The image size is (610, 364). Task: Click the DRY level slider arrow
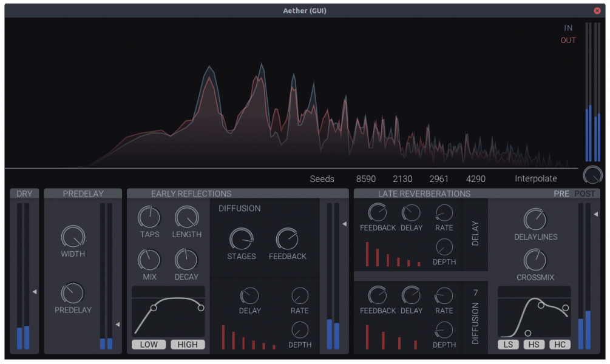click(x=35, y=292)
